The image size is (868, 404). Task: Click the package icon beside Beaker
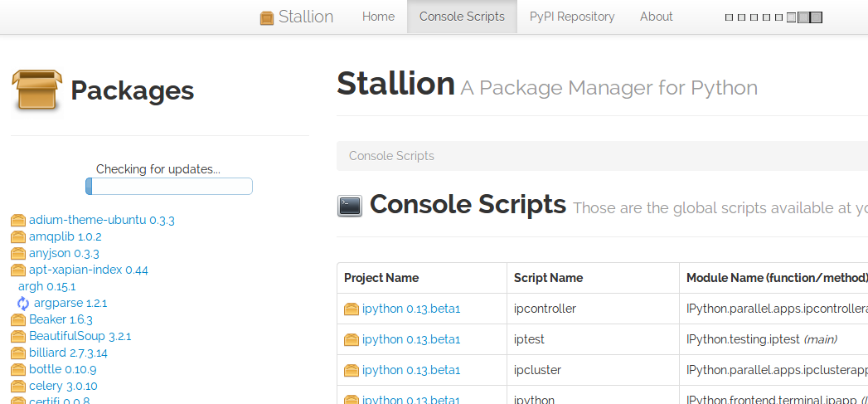click(18, 319)
